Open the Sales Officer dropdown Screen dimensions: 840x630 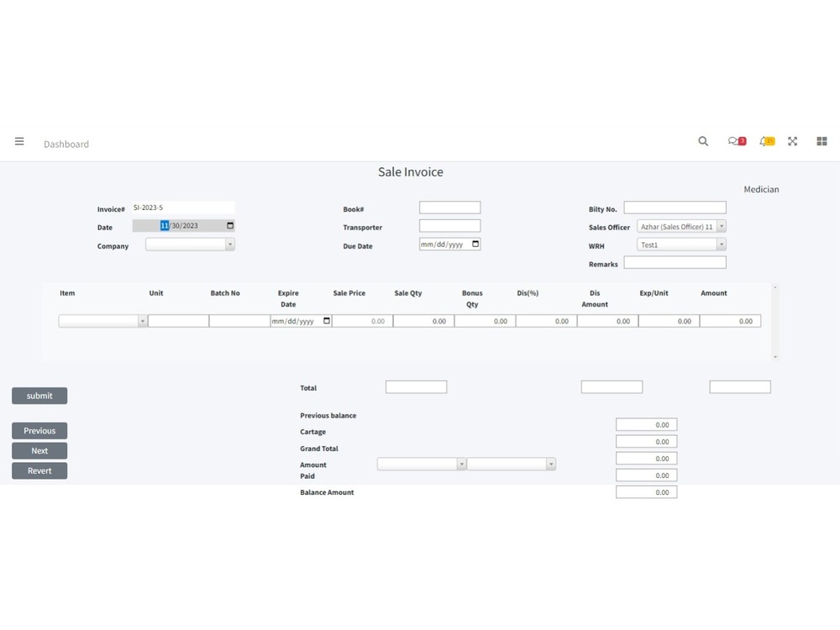pyautogui.click(x=681, y=227)
